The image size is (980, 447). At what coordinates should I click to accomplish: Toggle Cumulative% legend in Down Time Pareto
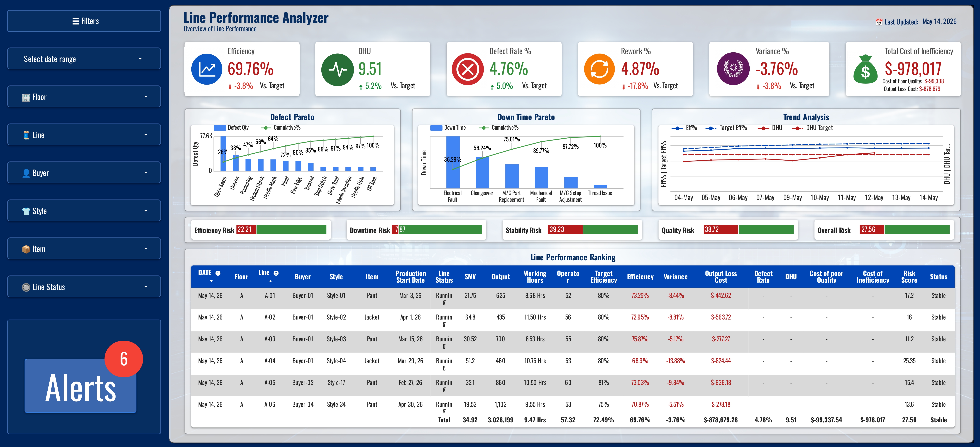498,128
